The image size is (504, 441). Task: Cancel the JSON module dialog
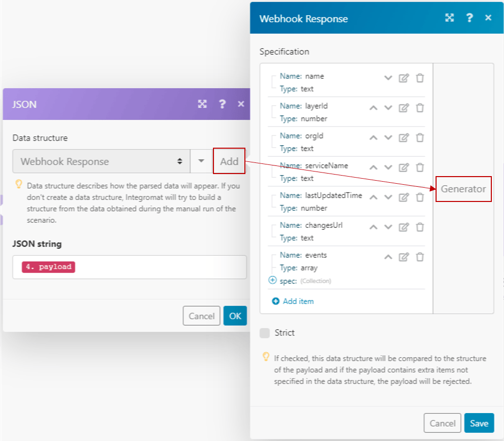point(201,316)
